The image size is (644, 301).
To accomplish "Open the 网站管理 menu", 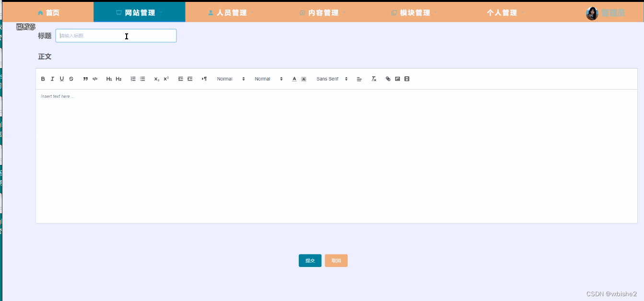I will coord(140,13).
